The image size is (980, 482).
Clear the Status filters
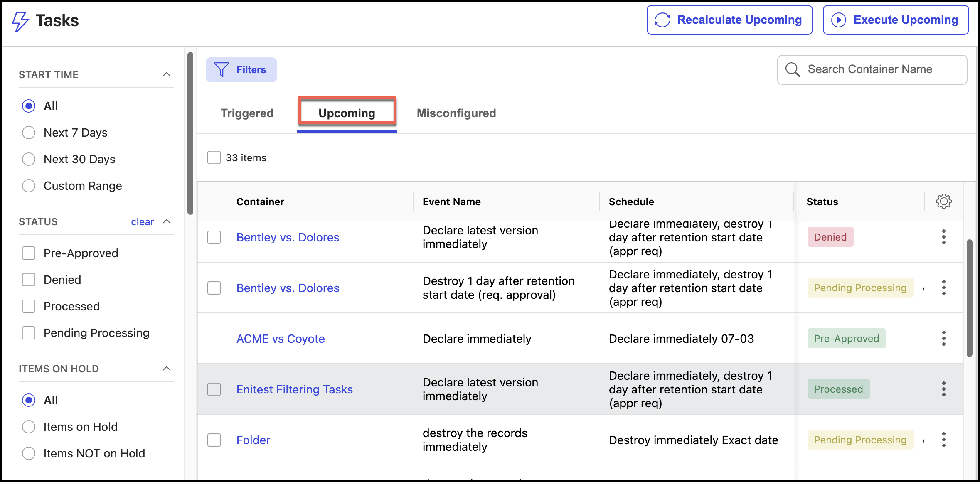coord(142,222)
